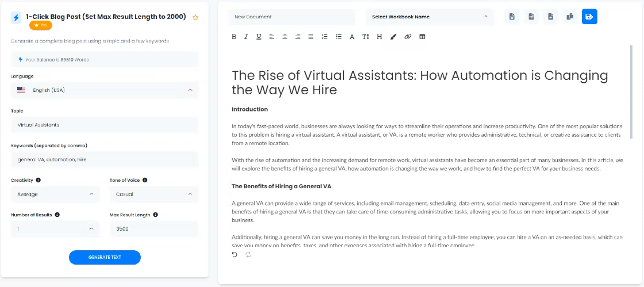Click the template description text
This screenshot has width=644, height=287.
90,41
